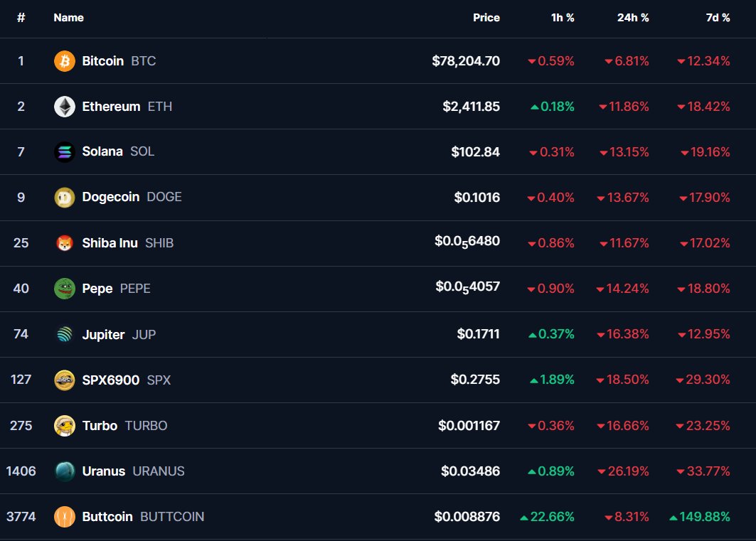The width and height of the screenshot is (756, 541).
Task: Click Jupiter 24h change 16.38%
Action: pos(623,334)
